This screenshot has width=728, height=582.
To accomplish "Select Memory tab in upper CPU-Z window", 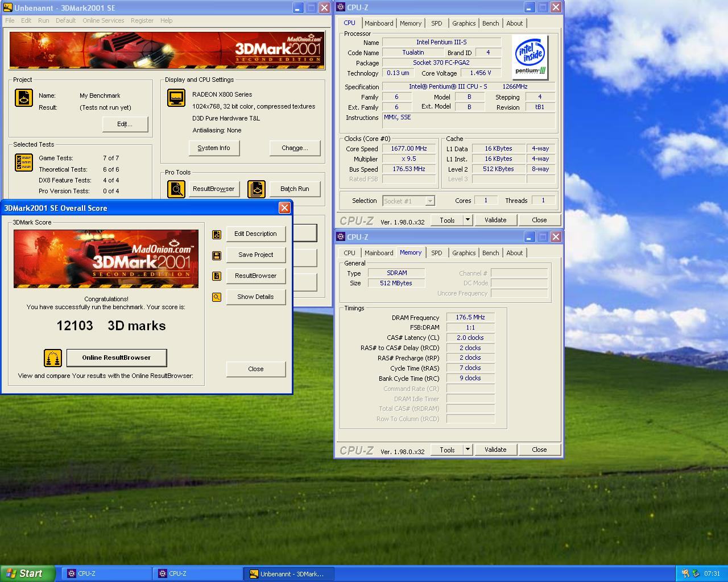I will point(411,23).
